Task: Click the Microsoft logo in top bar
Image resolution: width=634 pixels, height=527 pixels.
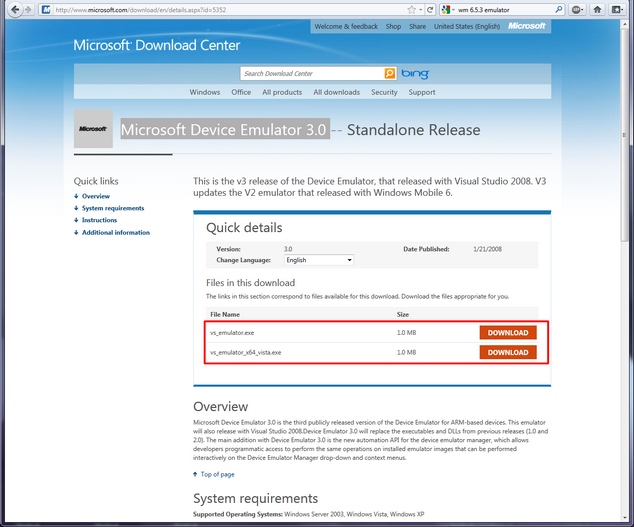Action: click(x=526, y=26)
